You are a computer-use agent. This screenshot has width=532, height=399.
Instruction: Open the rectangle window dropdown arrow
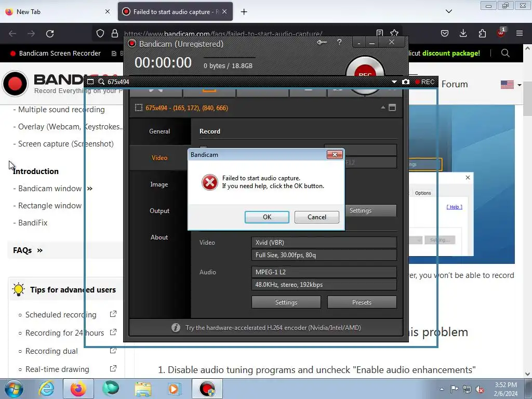click(394, 82)
